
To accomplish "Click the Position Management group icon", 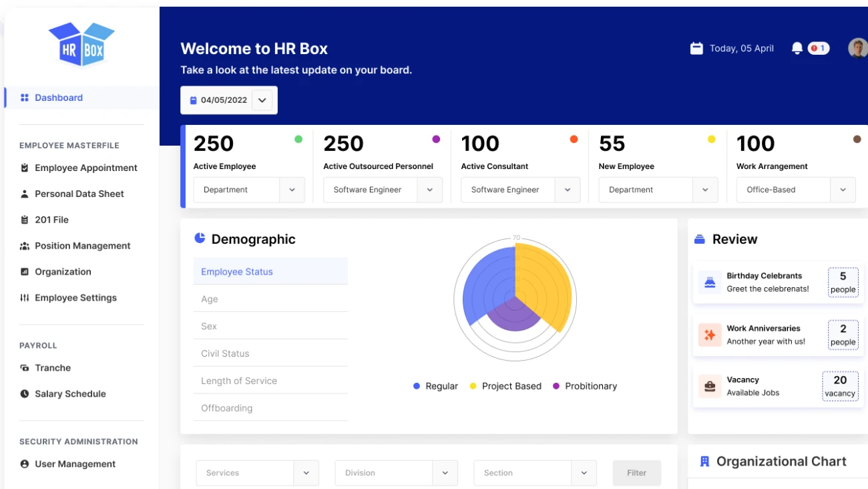I will tap(25, 246).
